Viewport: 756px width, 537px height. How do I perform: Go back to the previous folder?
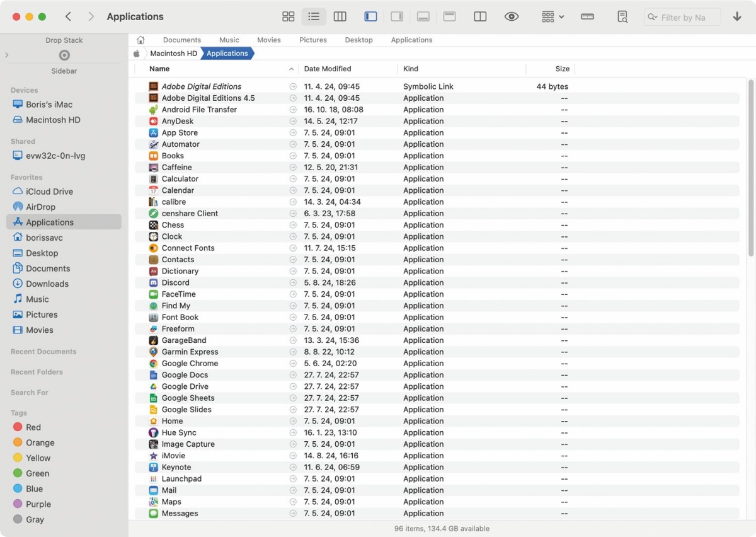[x=68, y=17]
